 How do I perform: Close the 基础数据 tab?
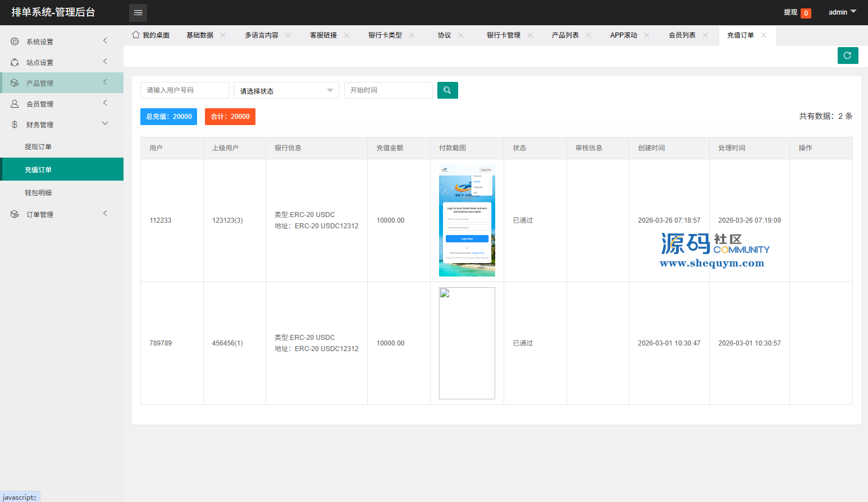pos(223,35)
